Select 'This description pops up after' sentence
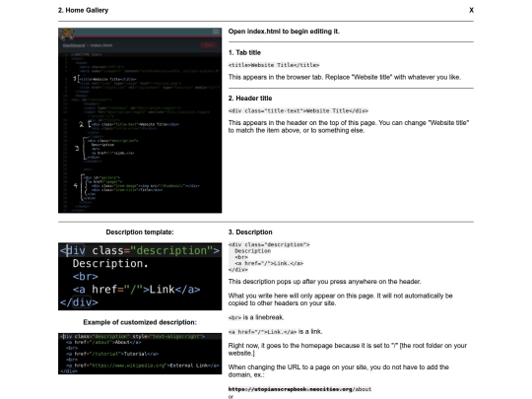Viewport: 532px width, 399px height. click(325, 282)
